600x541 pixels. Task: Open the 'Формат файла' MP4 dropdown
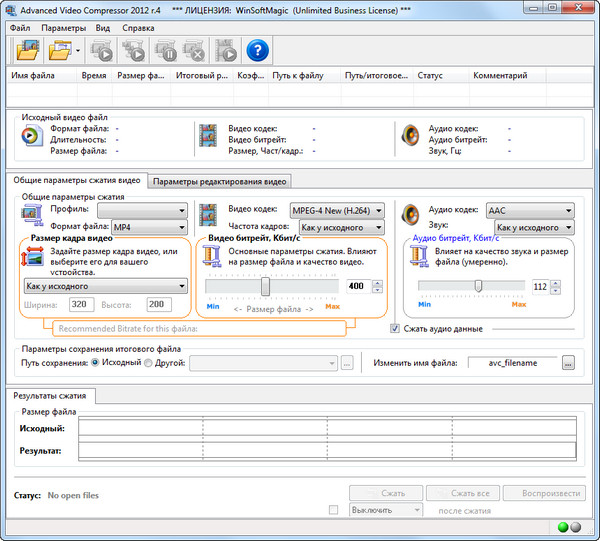[x=149, y=227]
